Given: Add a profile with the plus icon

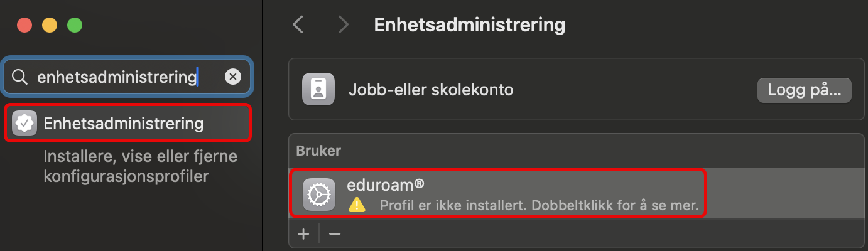Looking at the screenshot, I should 304,234.
